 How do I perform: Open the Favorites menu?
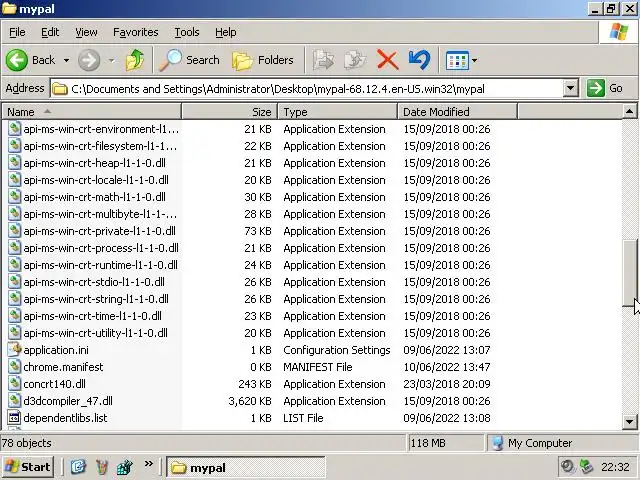pyautogui.click(x=136, y=32)
